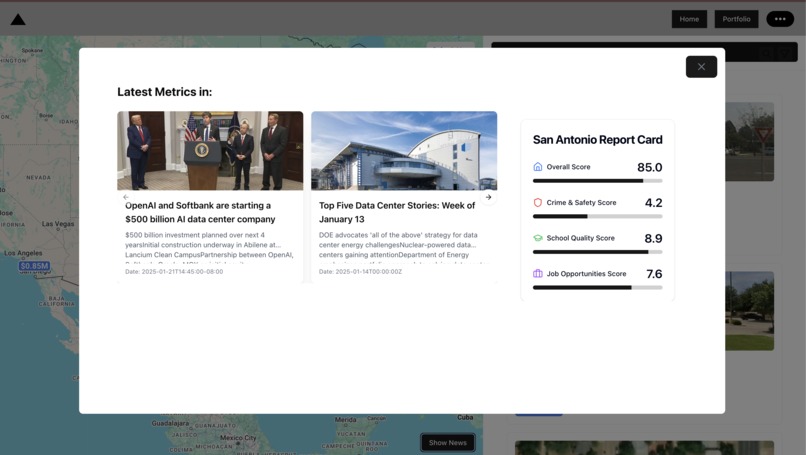The image size is (806, 455).
Task: Click the School Quality Score label
Action: pyautogui.click(x=580, y=238)
